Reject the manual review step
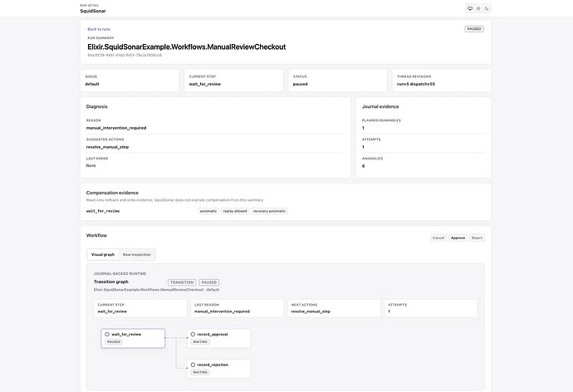 477,238
